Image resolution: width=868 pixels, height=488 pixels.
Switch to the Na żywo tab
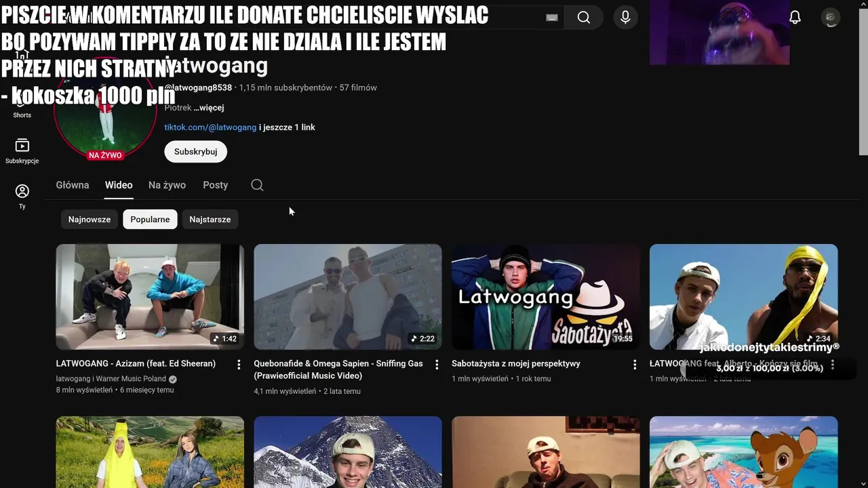tap(167, 185)
